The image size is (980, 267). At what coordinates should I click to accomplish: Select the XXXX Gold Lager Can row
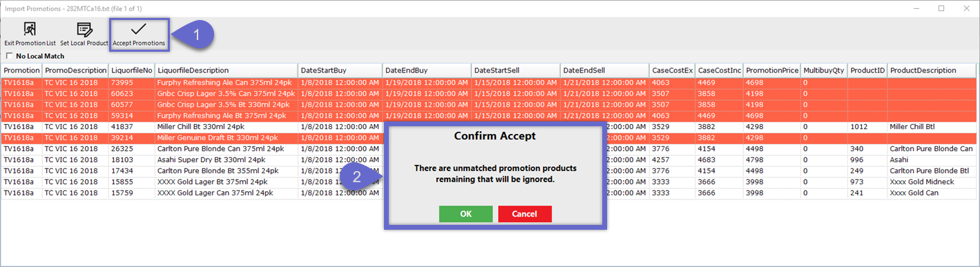point(489,193)
